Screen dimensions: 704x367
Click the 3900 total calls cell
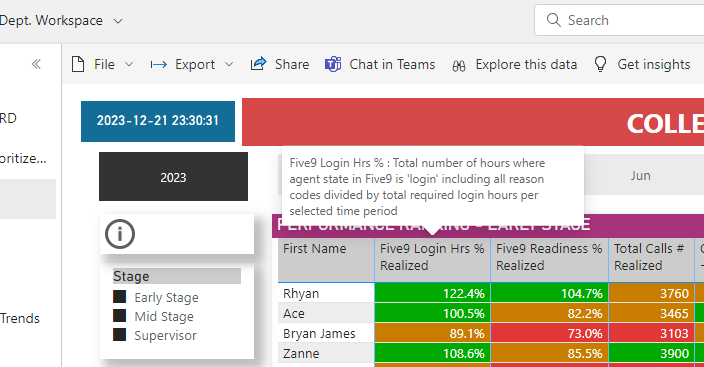point(651,354)
